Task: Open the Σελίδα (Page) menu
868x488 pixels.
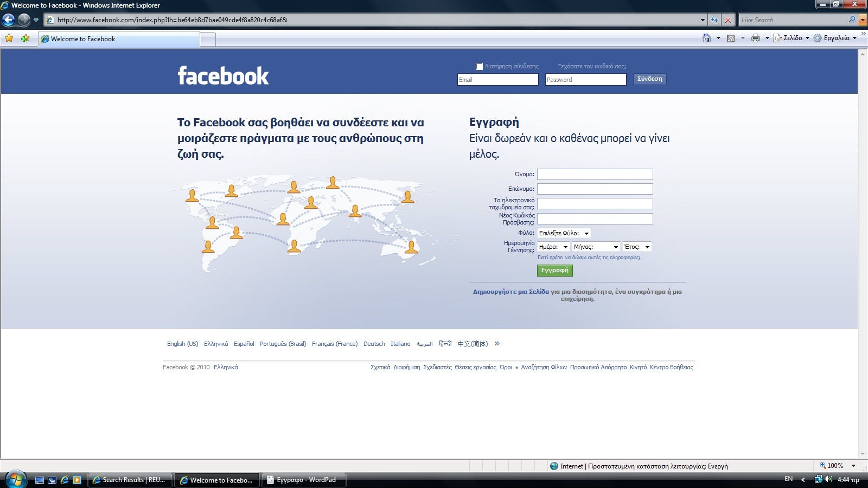Action: 792,38
